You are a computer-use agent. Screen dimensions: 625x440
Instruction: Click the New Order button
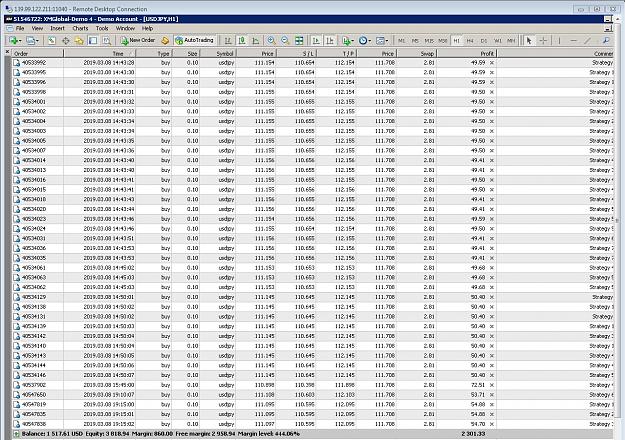[138, 40]
